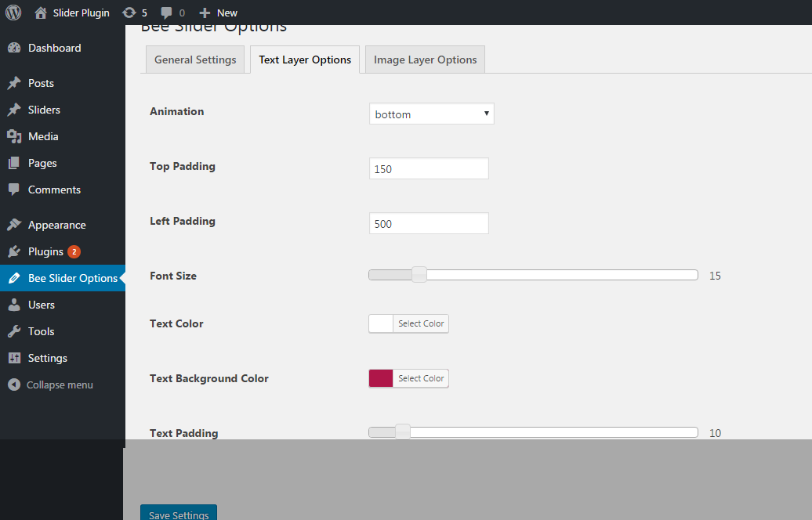The image size is (812, 520).
Task: Expand the Animation dropdown
Action: [431, 114]
